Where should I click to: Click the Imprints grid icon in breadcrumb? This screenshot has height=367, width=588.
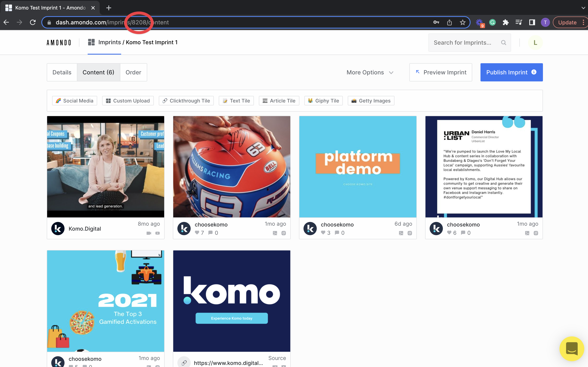click(x=91, y=43)
